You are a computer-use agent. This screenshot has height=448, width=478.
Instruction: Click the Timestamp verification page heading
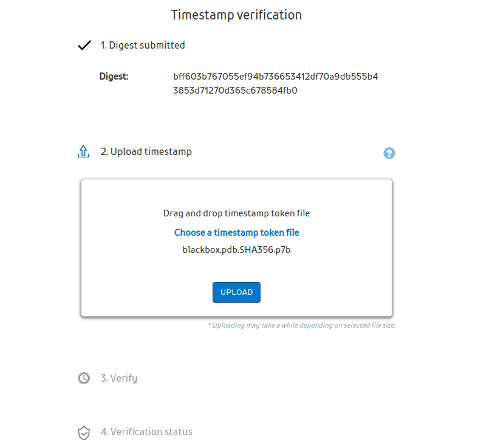pyautogui.click(x=236, y=15)
